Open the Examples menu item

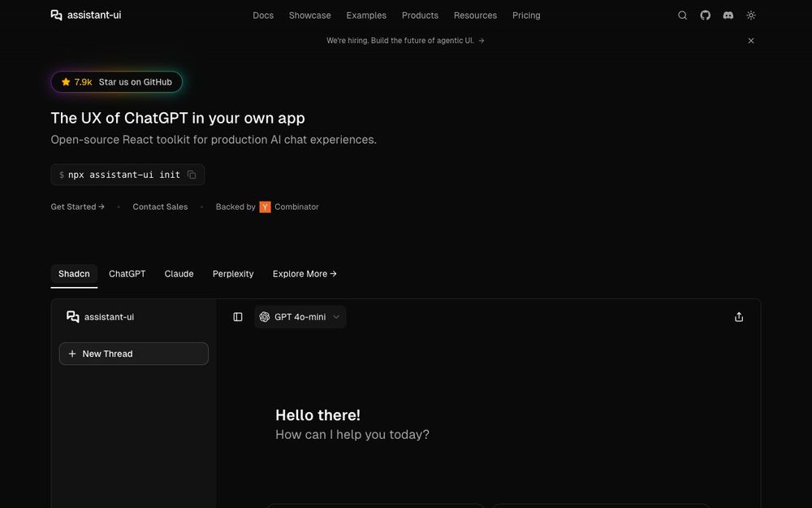click(x=366, y=15)
